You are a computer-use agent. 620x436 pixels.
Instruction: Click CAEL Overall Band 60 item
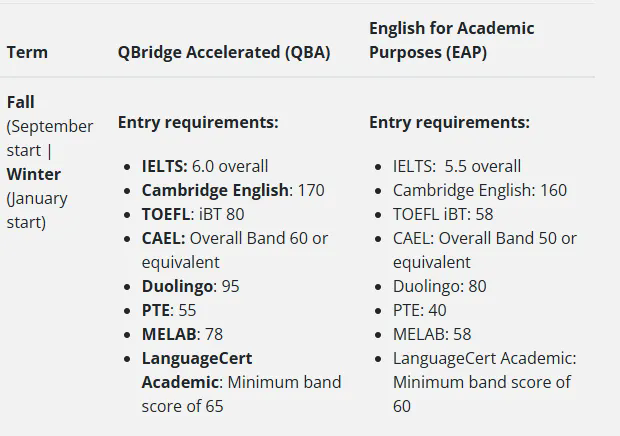click(x=234, y=238)
